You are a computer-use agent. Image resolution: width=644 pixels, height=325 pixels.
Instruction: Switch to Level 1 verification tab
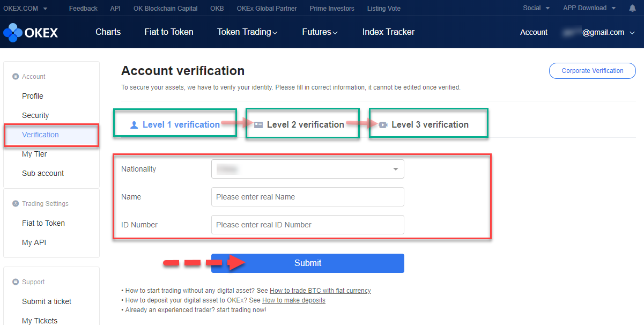coord(175,124)
